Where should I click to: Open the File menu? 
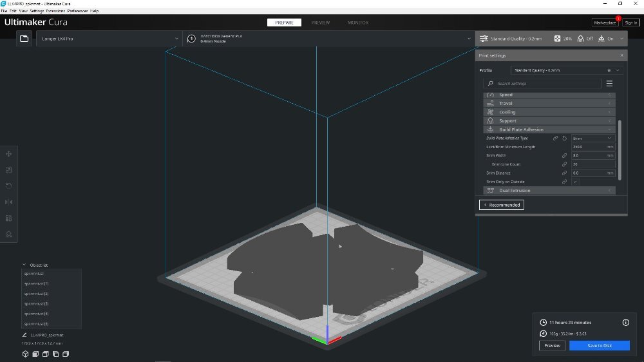(4, 11)
